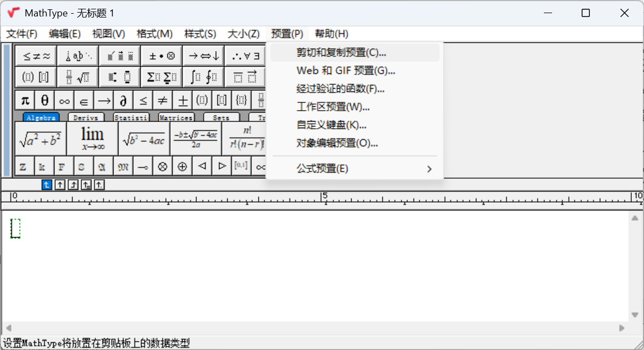
Task: Open the arrow symbols palette
Action: pyautogui.click(x=204, y=56)
